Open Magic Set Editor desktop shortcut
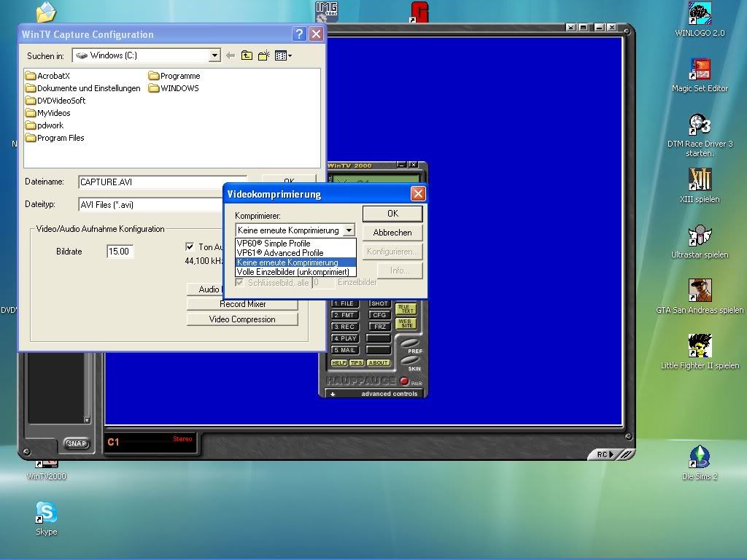 coord(700,75)
